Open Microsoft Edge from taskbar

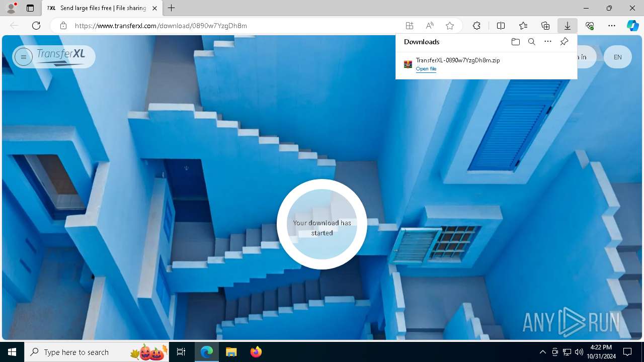207,352
